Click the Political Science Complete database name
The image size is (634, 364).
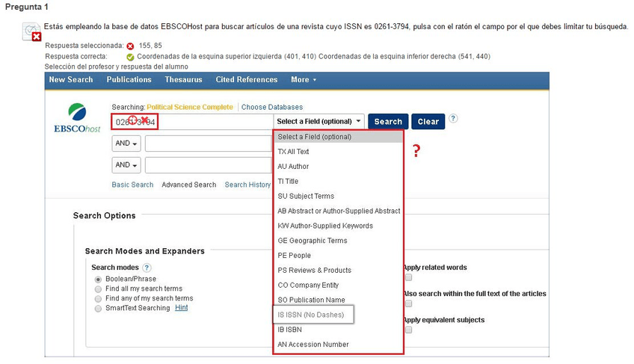tap(190, 107)
